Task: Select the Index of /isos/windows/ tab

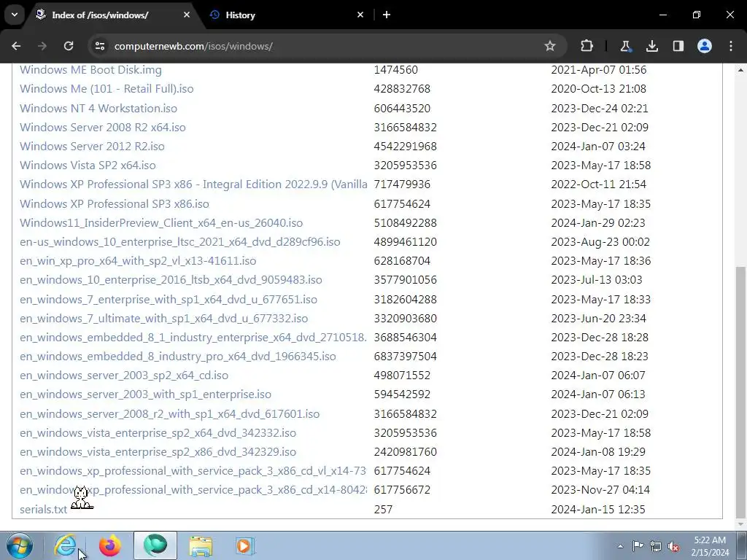Action: 115,15
